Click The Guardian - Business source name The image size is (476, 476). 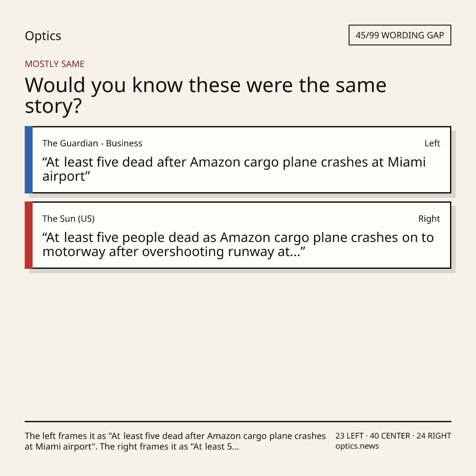coord(92,143)
